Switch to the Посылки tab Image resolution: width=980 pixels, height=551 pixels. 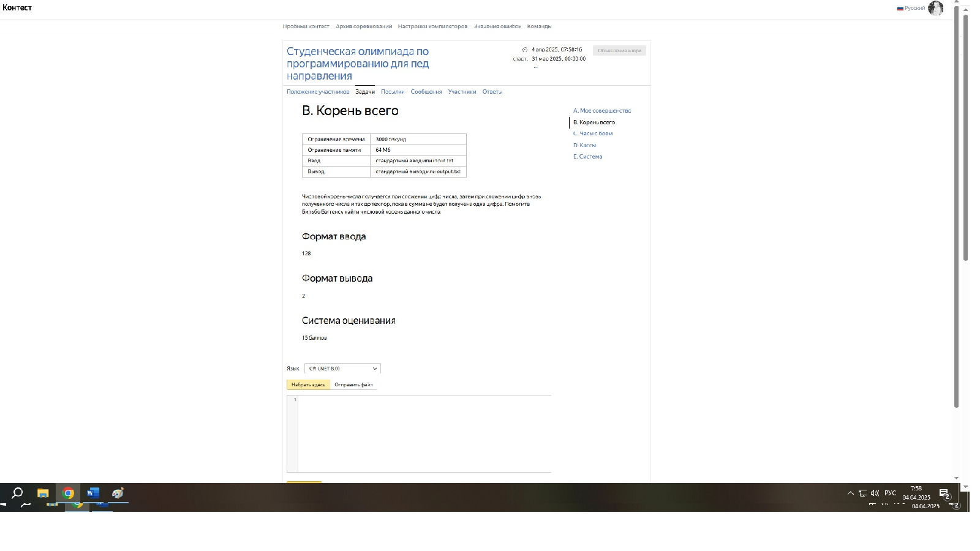click(x=392, y=92)
